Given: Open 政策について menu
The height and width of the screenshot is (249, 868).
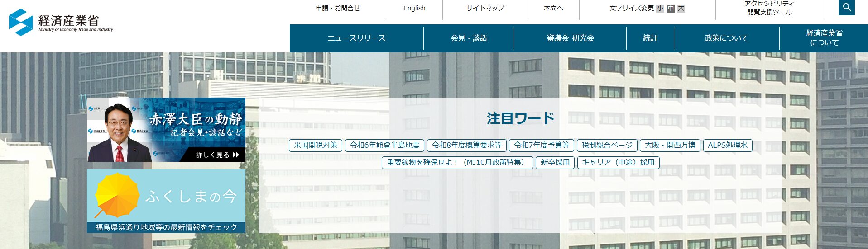Looking at the screenshot, I should point(726,38).
